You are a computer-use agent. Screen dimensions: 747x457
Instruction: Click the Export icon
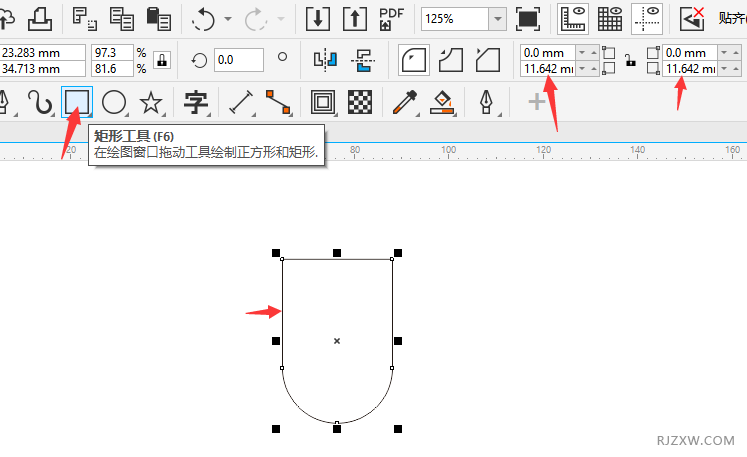click(x=355, y=19)
